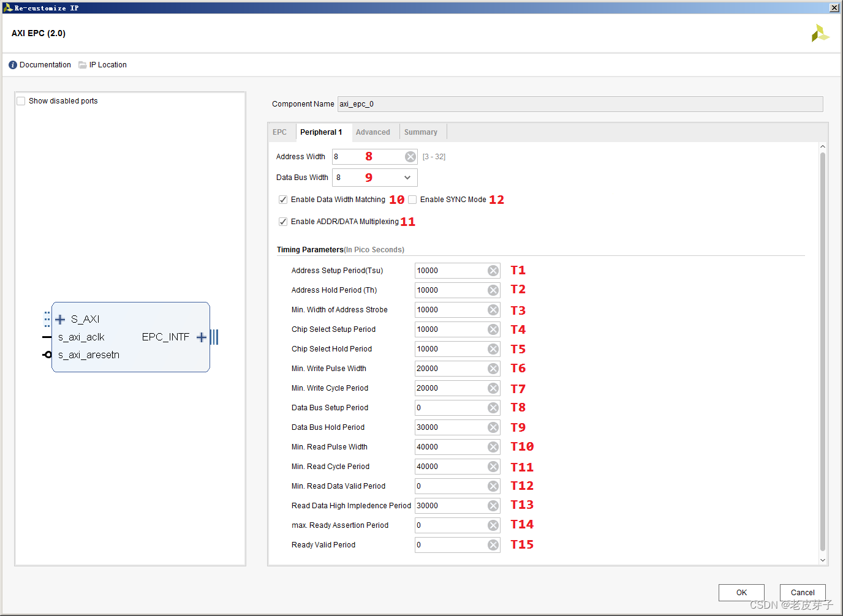Clear Min. Write Cycle Period value
Screen dimensions: 843x616
coord(493,388)
